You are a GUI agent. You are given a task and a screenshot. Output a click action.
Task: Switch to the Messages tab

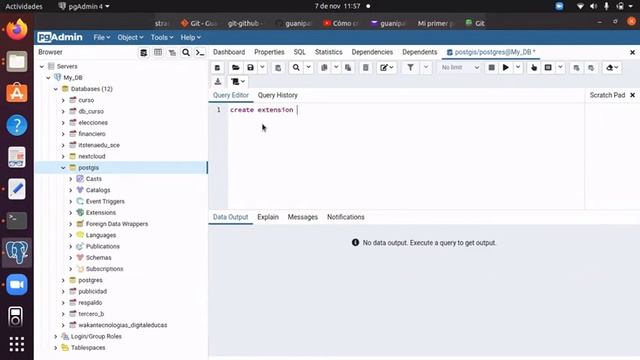coord(302,217)
